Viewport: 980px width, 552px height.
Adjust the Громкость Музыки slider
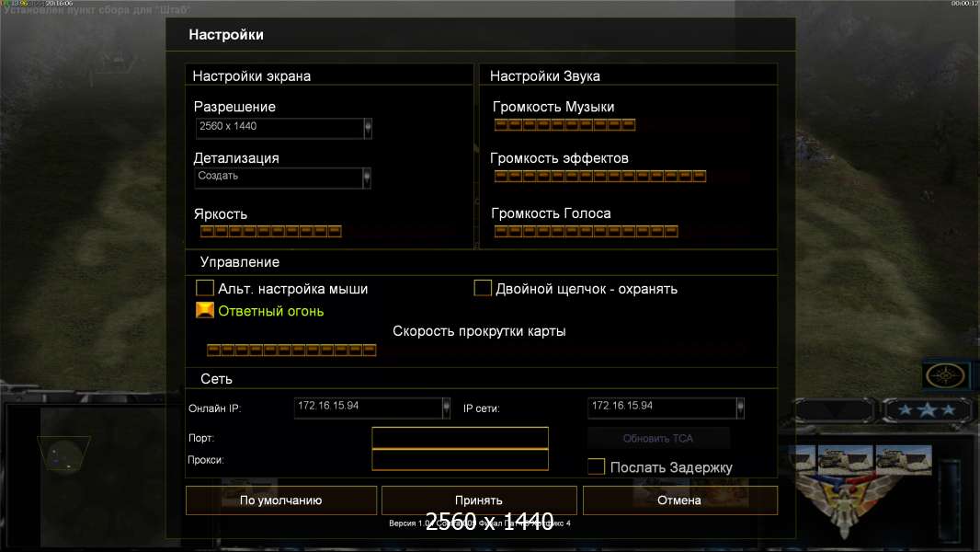coord(564,125)
